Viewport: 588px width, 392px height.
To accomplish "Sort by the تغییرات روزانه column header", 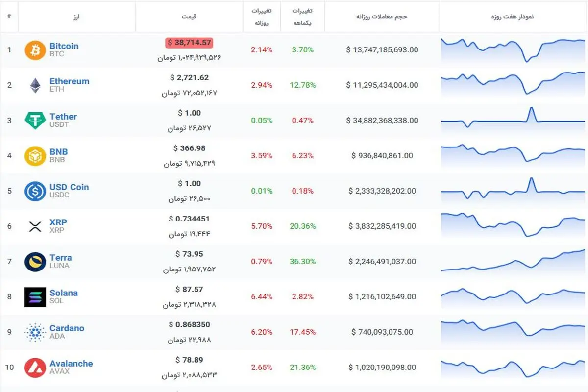I will point(262,16).
